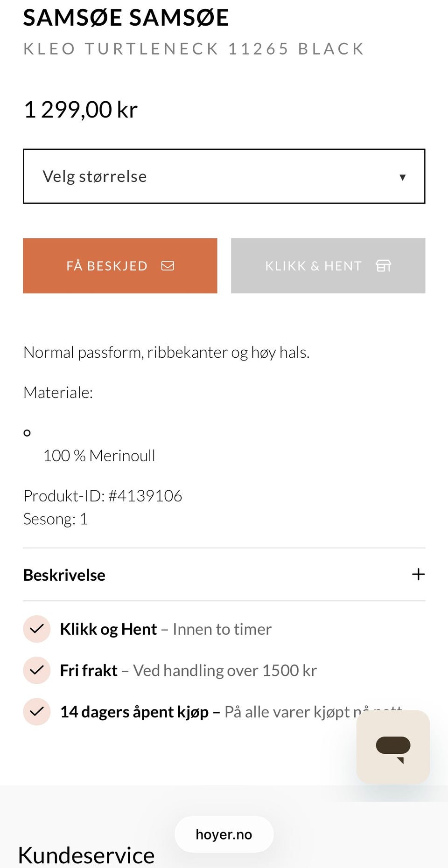Open the Velg størrelse size dropdown
This screenshot has height=868, width=448.
coord(223,176)
